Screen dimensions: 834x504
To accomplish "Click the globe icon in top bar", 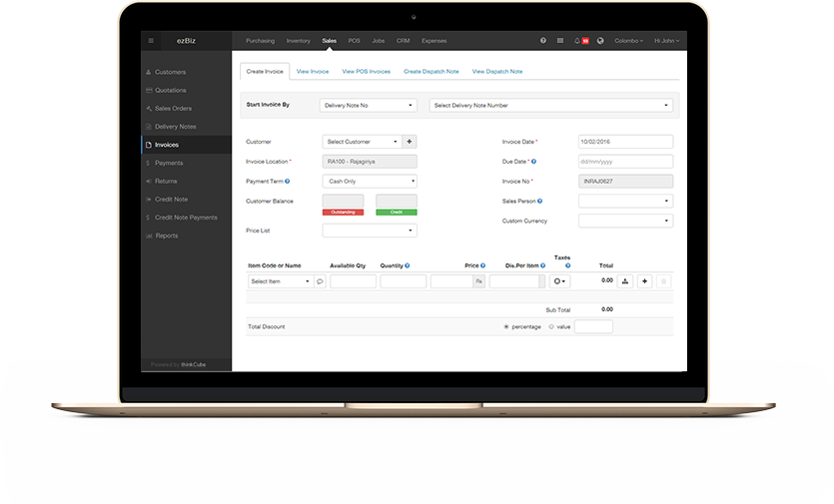I will pyautogui.click(x=600, y=40).
